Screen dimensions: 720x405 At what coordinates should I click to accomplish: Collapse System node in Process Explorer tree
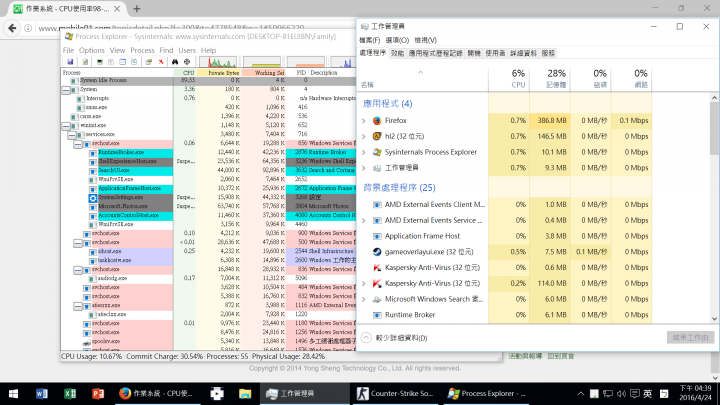66,90
